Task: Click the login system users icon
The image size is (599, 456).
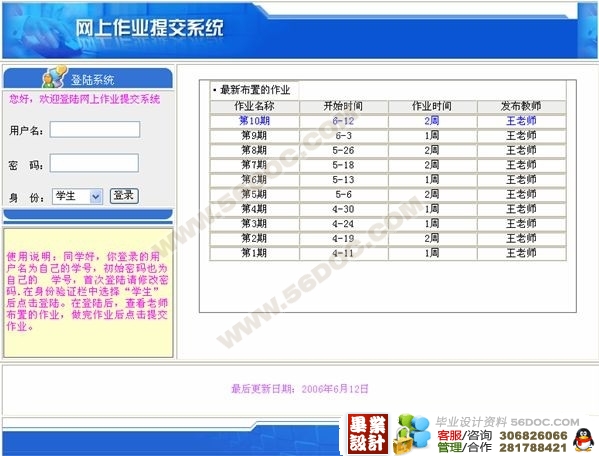Action: click(x=55, y=77)
